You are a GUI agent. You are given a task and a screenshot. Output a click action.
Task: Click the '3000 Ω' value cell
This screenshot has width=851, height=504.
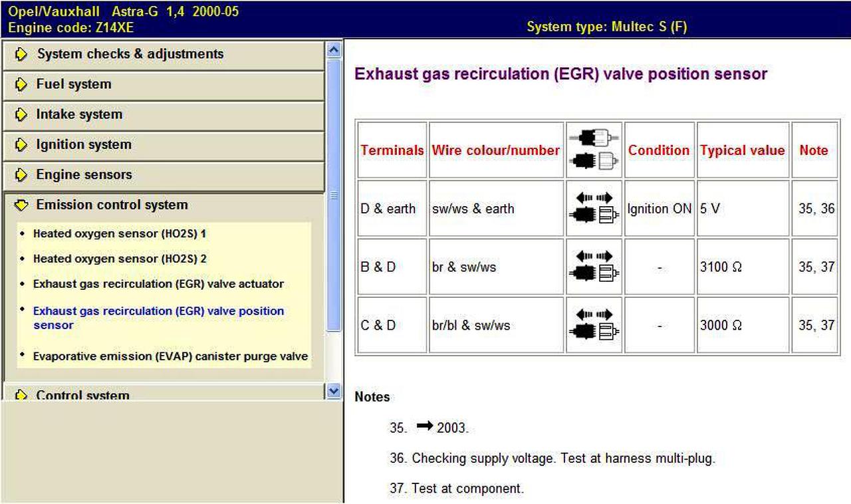(x=743, y=326)
